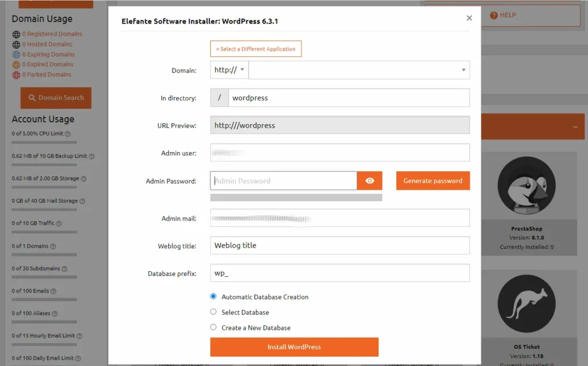Screen dimensions: 588x366
Task: Open the 0 Expired Domains link
Action: pyautogui.click(x=48, y=64)
